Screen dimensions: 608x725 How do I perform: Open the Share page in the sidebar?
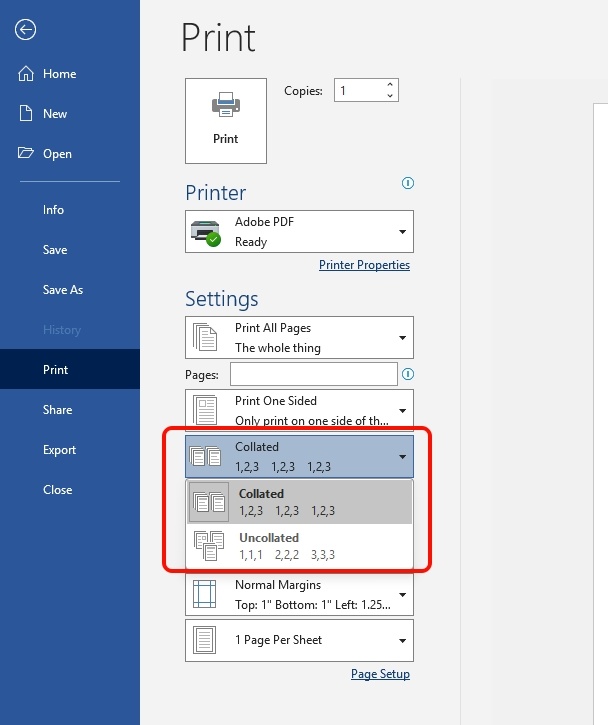70,410
